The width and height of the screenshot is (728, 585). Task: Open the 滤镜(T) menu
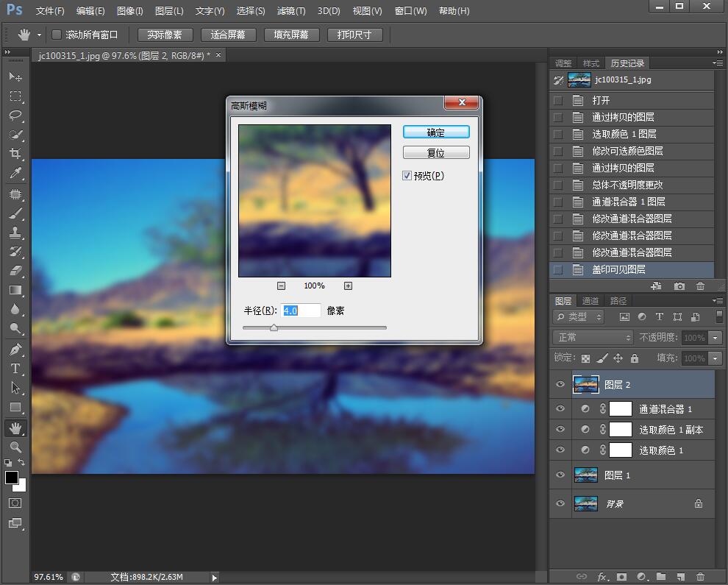290,11
